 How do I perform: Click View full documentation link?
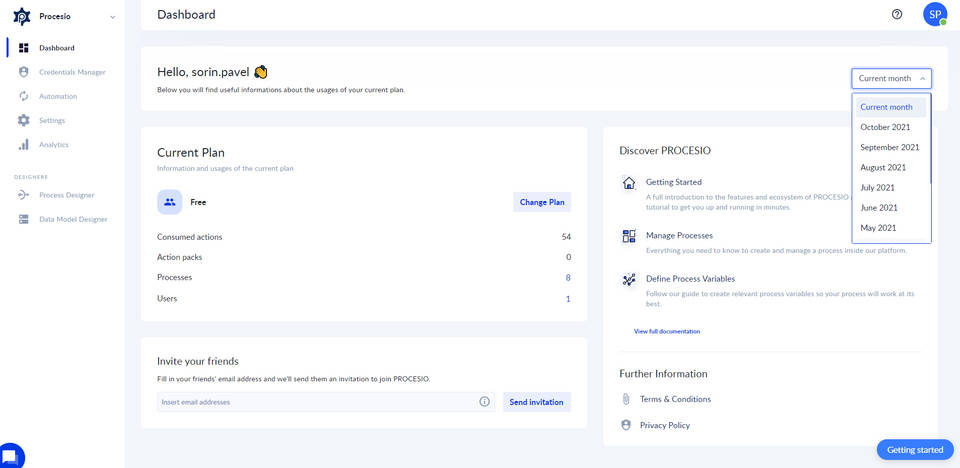[x=667, y=331]
